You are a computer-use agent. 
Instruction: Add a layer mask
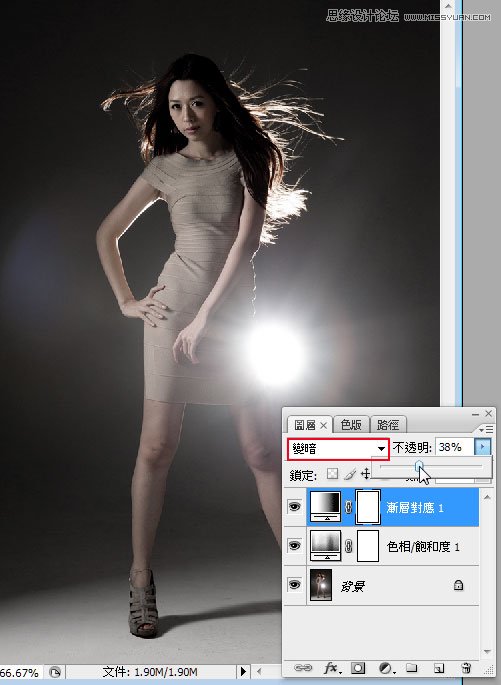point(359,668)
